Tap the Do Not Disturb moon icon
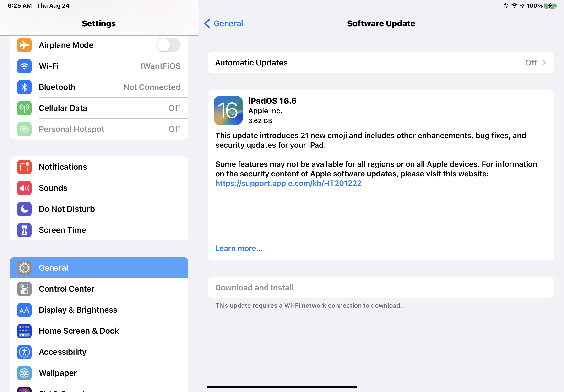564x392 pixels. pyautogui.click(x=24, y=209)
